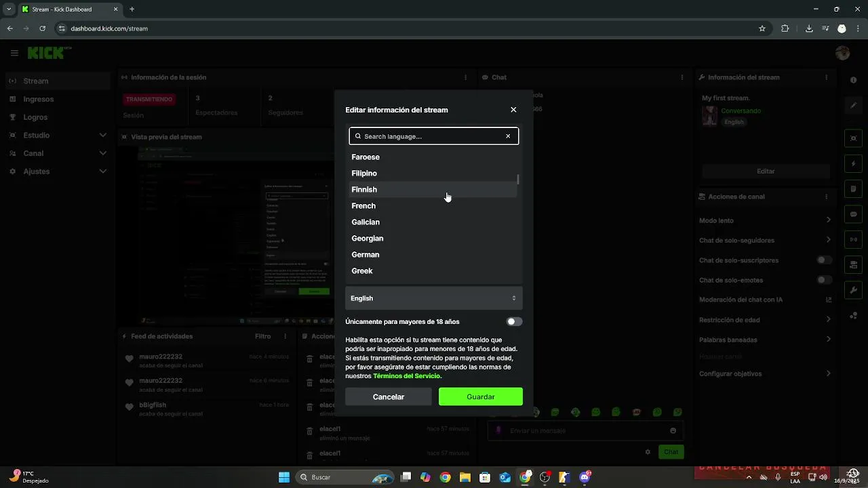Click the user avatar at top right
Viewport: 868px width, 488px height.
(x=842, y=53)
